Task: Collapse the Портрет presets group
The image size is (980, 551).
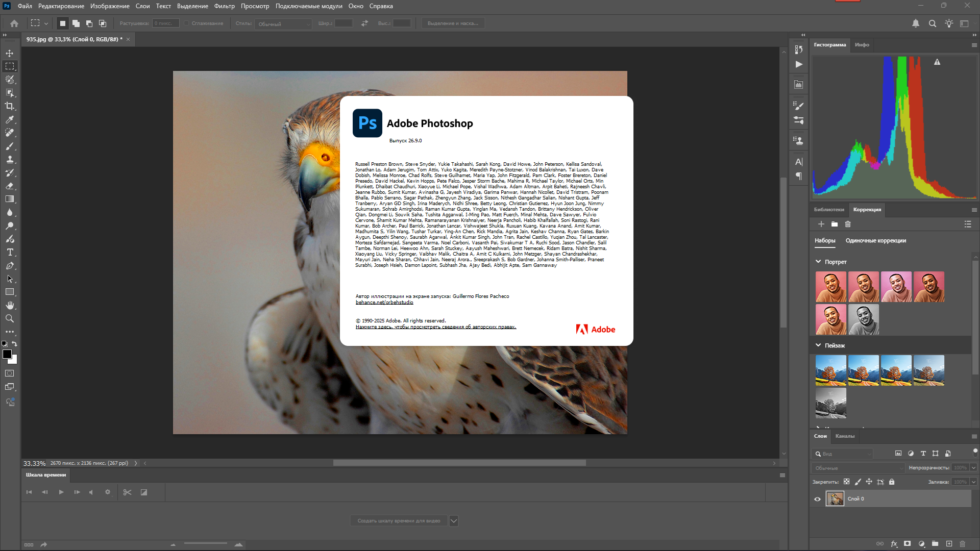Action: click(818, 262)
